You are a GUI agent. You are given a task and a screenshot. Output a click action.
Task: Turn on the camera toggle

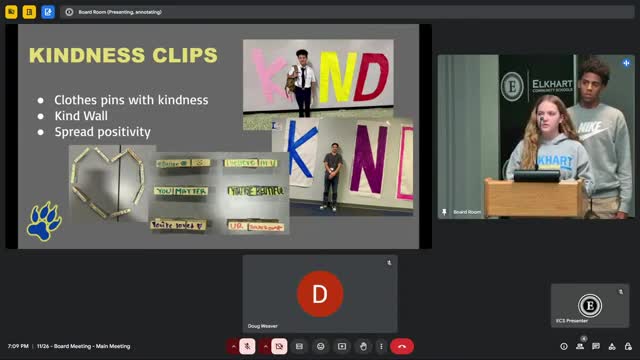click(x=279, y=347)
